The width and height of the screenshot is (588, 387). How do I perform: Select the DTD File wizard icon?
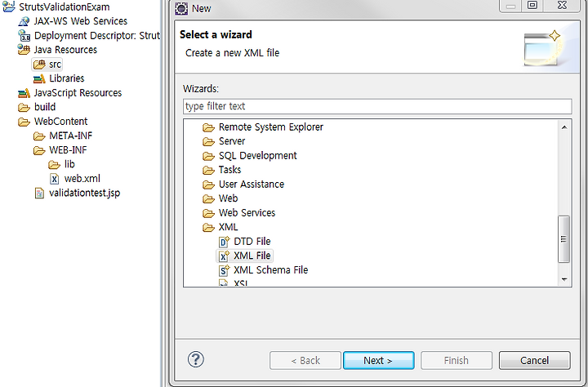(225, 242)
